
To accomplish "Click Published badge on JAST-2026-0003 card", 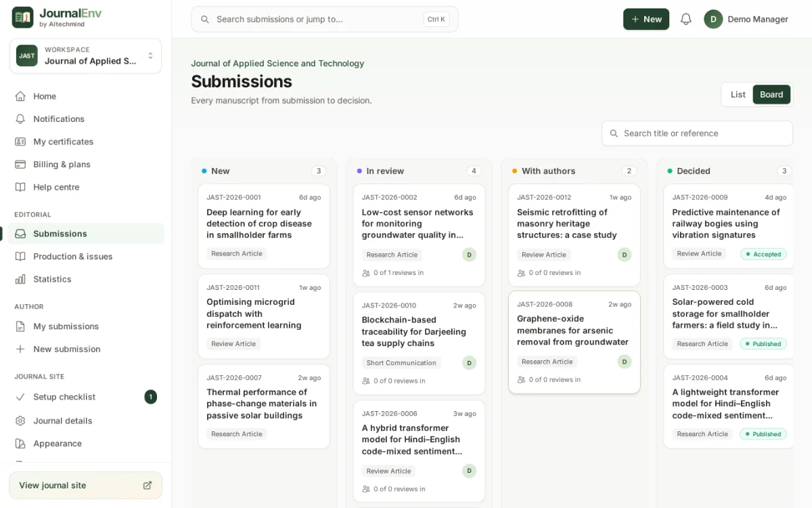I will pos(763,343).
